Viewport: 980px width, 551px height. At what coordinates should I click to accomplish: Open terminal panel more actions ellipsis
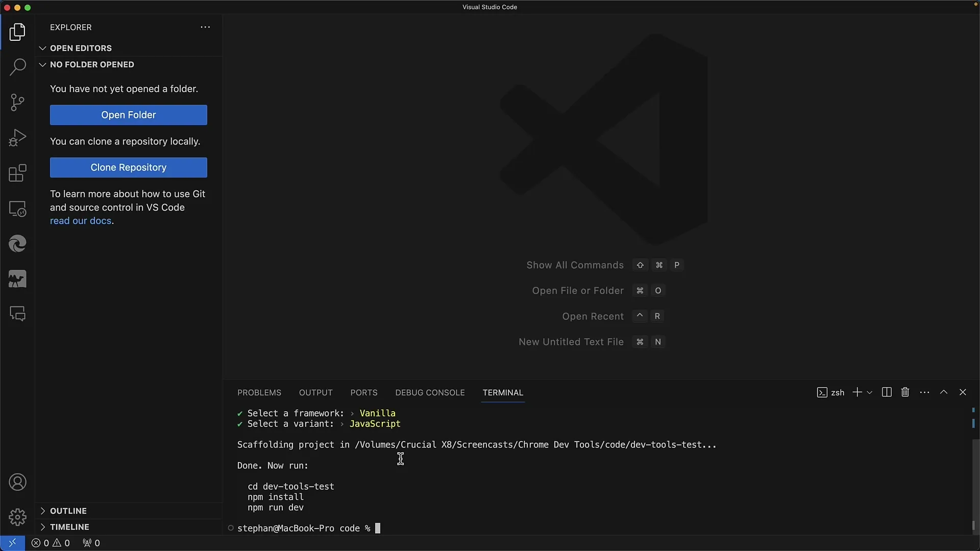click(924, 392)
